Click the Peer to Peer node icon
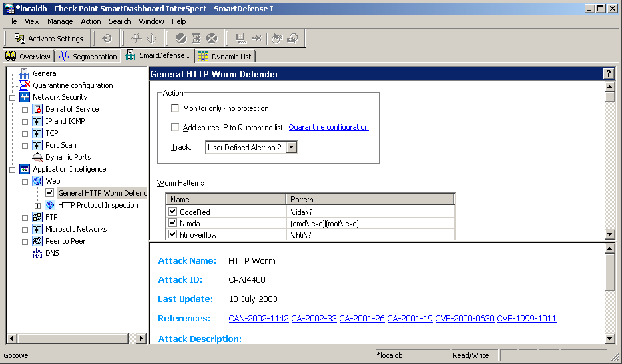The width and height of the screenshot is (622, 364). point(37,241)
